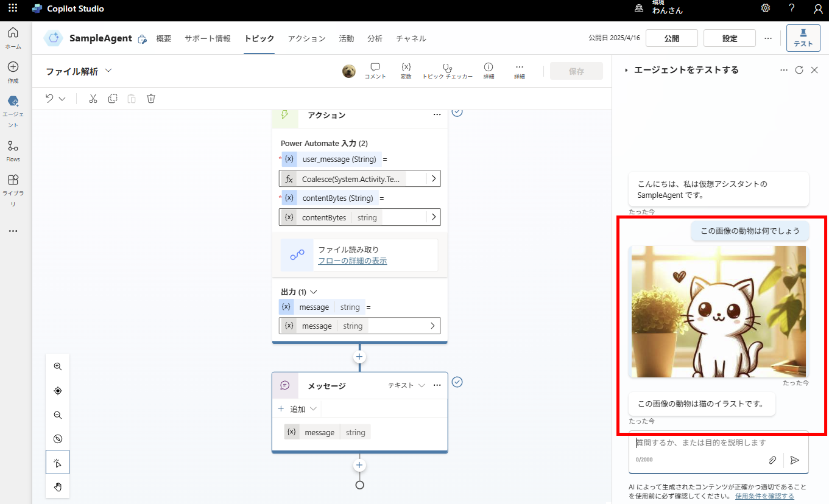Open Flows from the left sidebar
Image resolution: width=829 pixels, height=504 pixels.
coord(13,150)
